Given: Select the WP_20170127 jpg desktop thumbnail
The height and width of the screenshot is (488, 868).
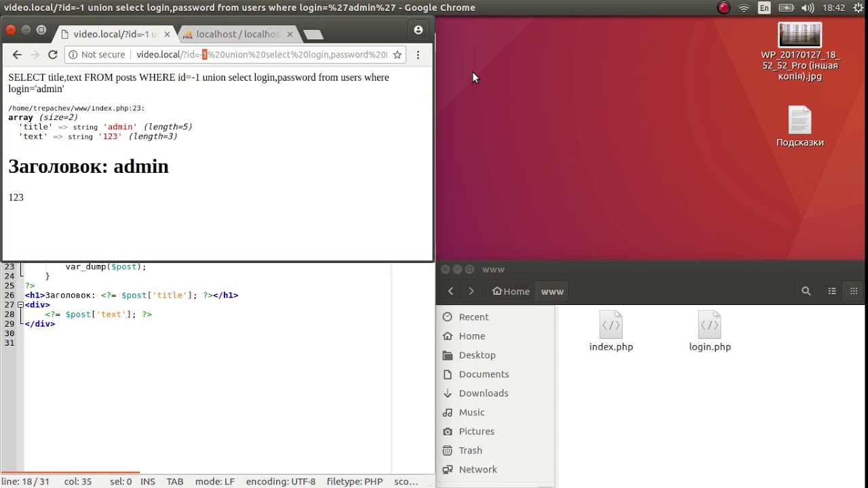Looking at the screenshot, I should [x=800, y=35].
